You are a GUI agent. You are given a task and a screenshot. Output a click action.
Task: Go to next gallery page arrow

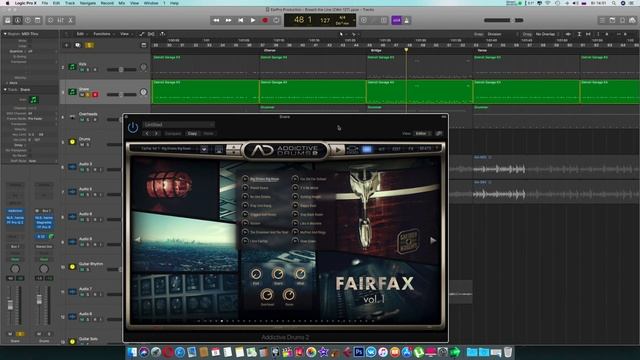pos(433,241)
